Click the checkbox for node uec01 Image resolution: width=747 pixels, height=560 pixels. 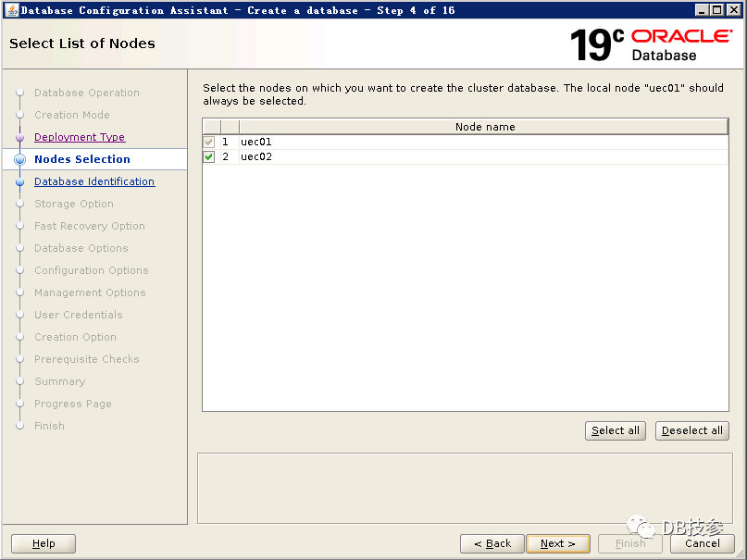[208, 142]
